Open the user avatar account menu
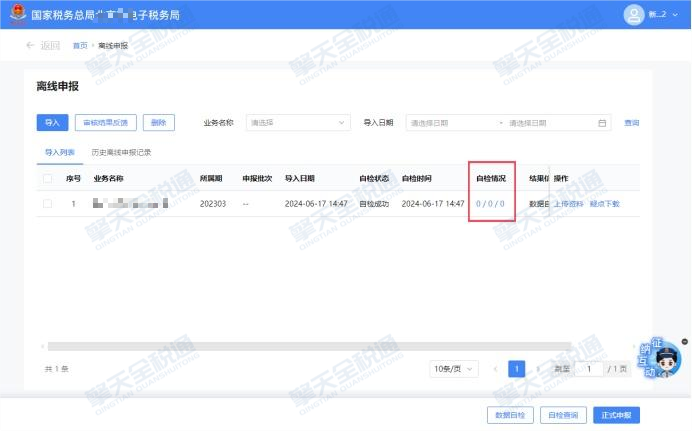 pos(633,14)
